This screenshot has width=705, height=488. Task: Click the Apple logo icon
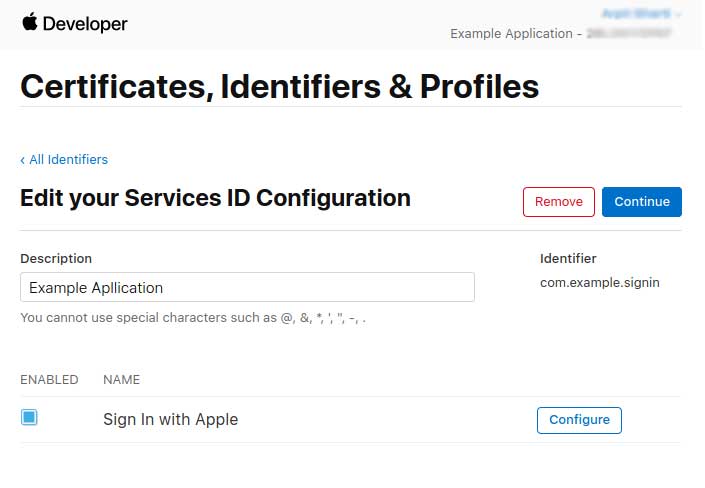click(x=30, y=22)
